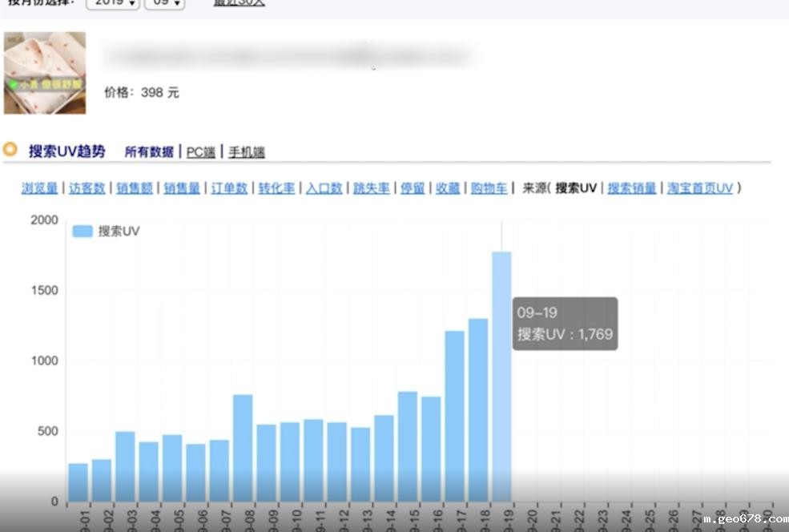This screenshot has height=532, width=789.
Task: Open the 访客数 metric view
Action: (85, 188)
